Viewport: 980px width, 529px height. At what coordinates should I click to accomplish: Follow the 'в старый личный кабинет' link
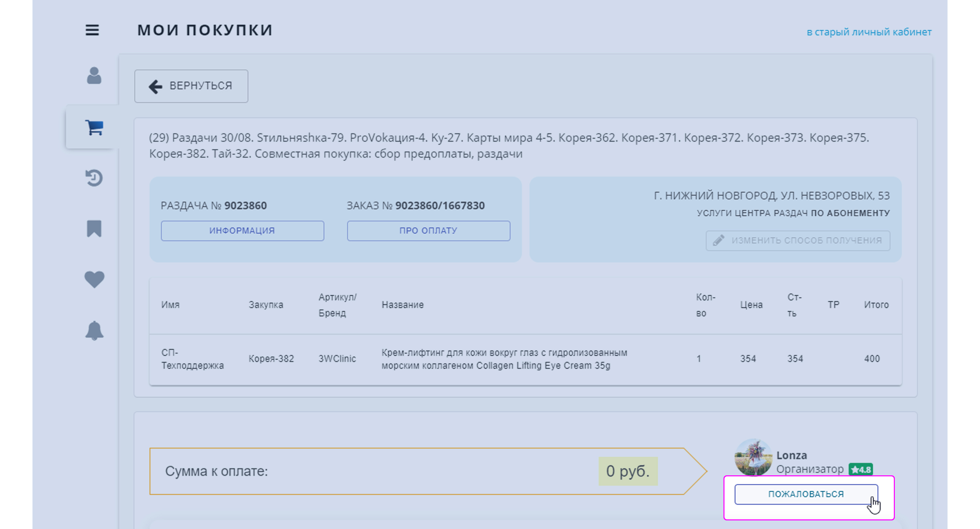pyautogui.click(x=869, y=32)
